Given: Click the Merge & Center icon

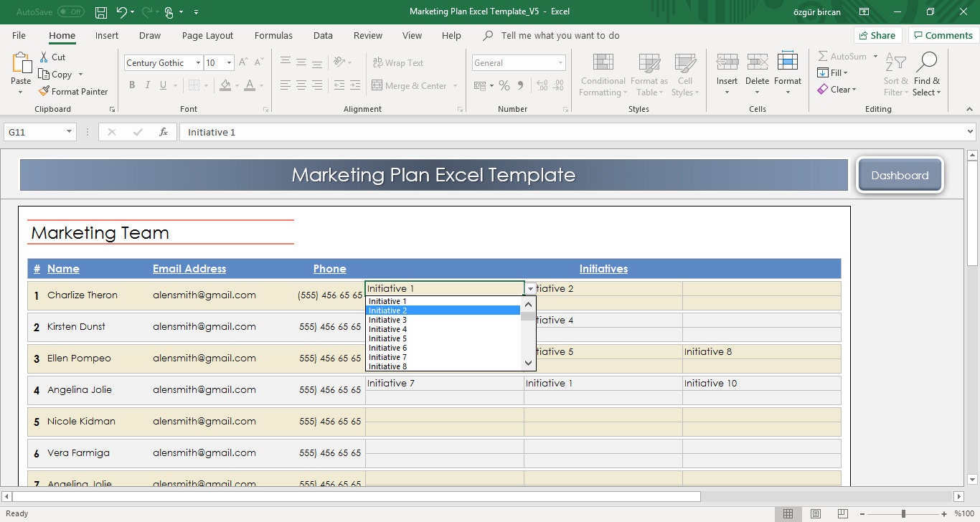Looking at the screenshot, I should click(x=377, y=85).
